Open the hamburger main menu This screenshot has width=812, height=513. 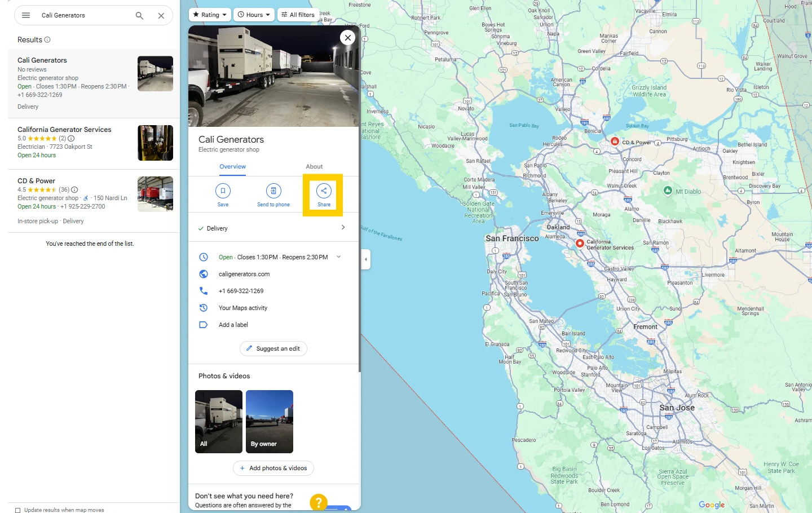click(26, 15)
